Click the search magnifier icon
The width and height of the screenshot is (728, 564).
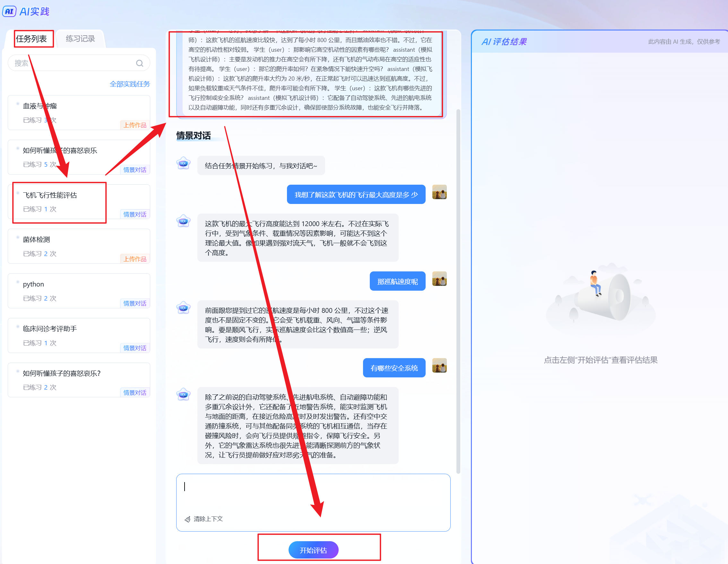click(140, 63)
